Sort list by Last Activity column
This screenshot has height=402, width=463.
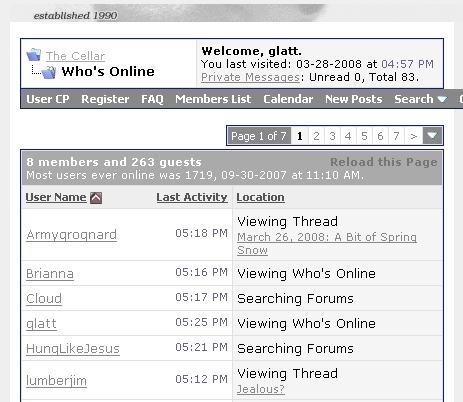point(192,197)
